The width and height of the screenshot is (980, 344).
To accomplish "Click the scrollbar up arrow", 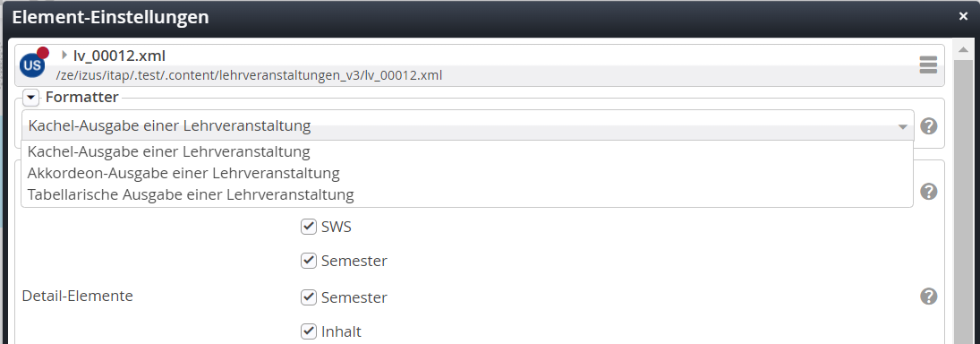I will click(960, 48).
